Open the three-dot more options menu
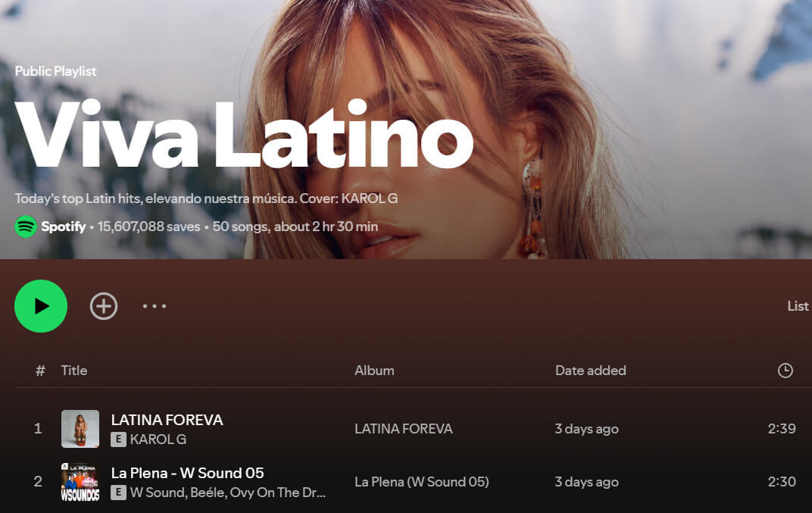The image size is (812, 513). pyautogui.click(x=155, y=306)
